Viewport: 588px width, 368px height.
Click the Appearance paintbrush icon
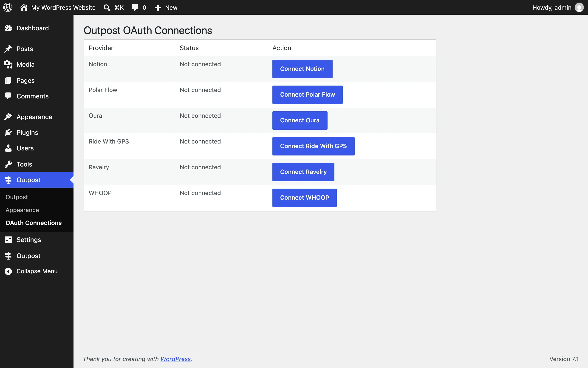pos(8,117)
